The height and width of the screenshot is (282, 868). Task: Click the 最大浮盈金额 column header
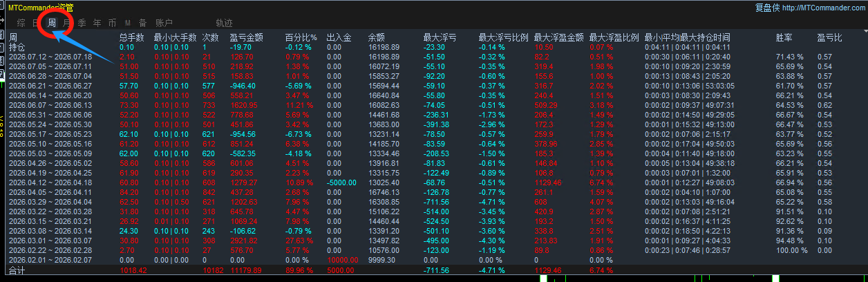558,37
